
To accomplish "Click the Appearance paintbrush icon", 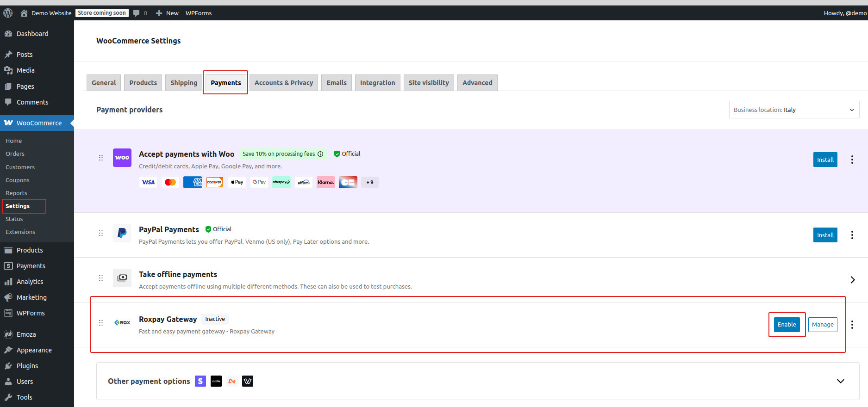I will 8,350.
